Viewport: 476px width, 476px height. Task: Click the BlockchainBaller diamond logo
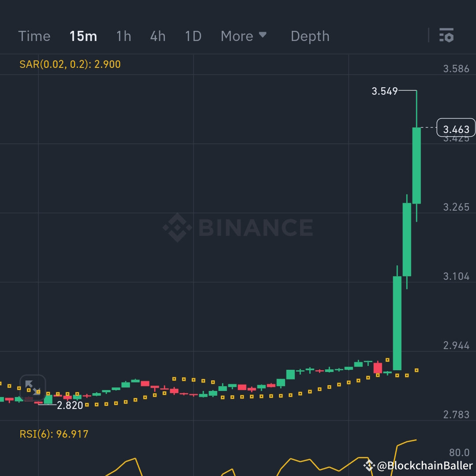(x=368, y=464)
